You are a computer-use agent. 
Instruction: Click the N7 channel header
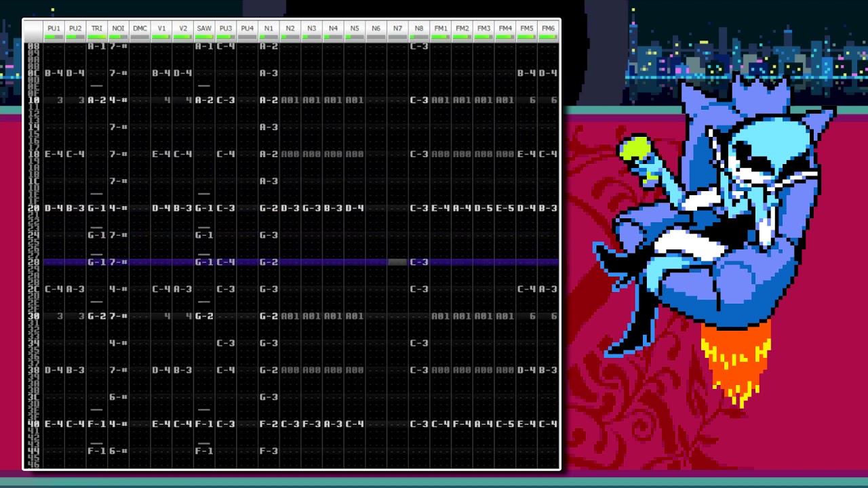click(397, 31)
